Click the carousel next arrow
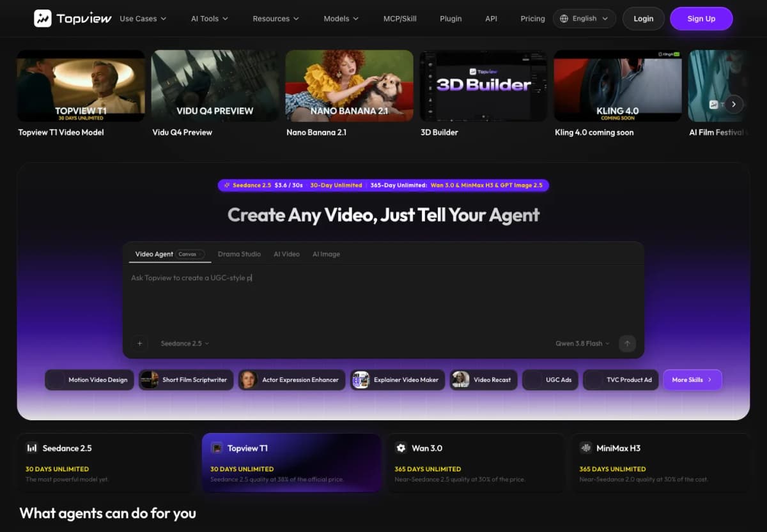 click(734, 104)
